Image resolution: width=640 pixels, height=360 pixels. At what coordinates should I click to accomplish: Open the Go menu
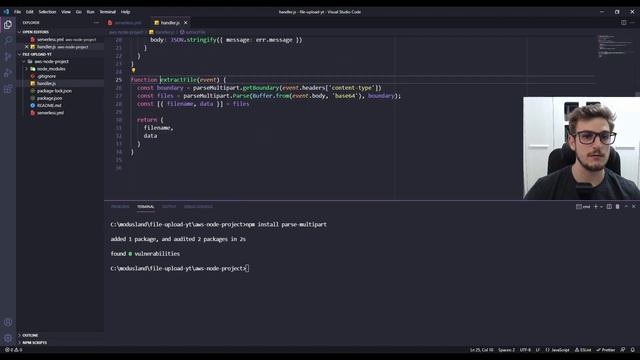click(78, 12)
